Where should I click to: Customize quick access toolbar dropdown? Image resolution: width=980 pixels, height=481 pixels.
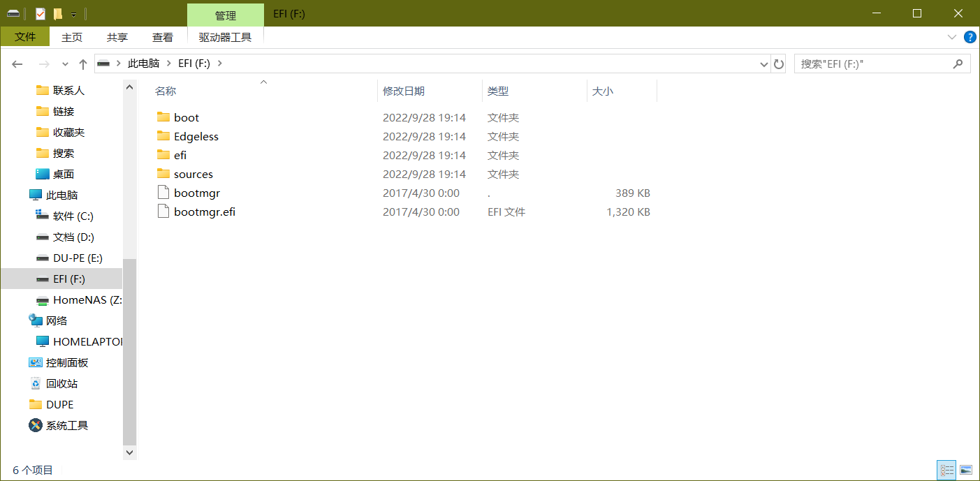click(x=73, y=14)
